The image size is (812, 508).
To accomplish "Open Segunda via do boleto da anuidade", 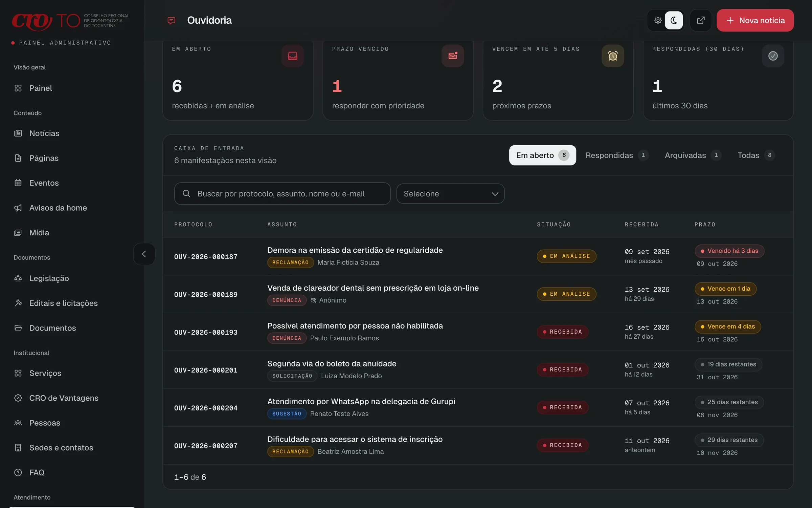I will (332, 364).
